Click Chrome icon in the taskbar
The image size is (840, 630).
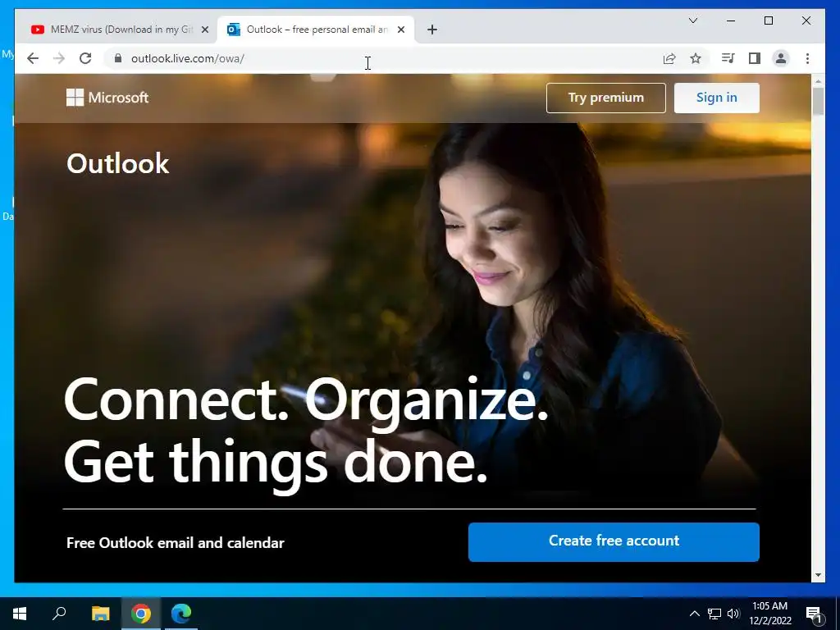(x=141, y=614)
